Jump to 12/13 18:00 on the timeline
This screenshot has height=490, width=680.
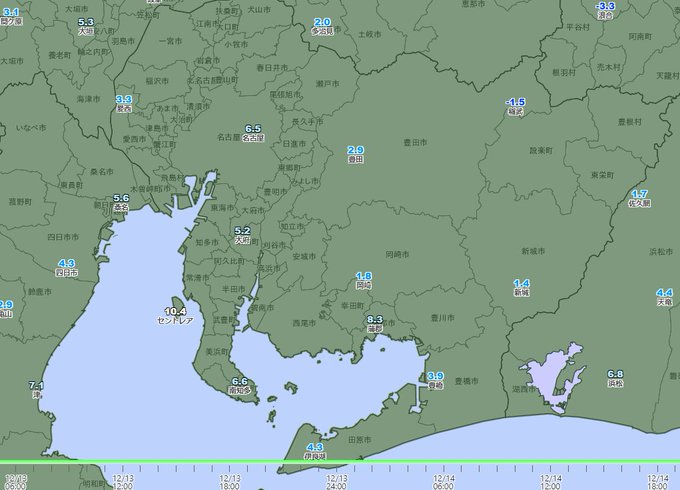230,481
